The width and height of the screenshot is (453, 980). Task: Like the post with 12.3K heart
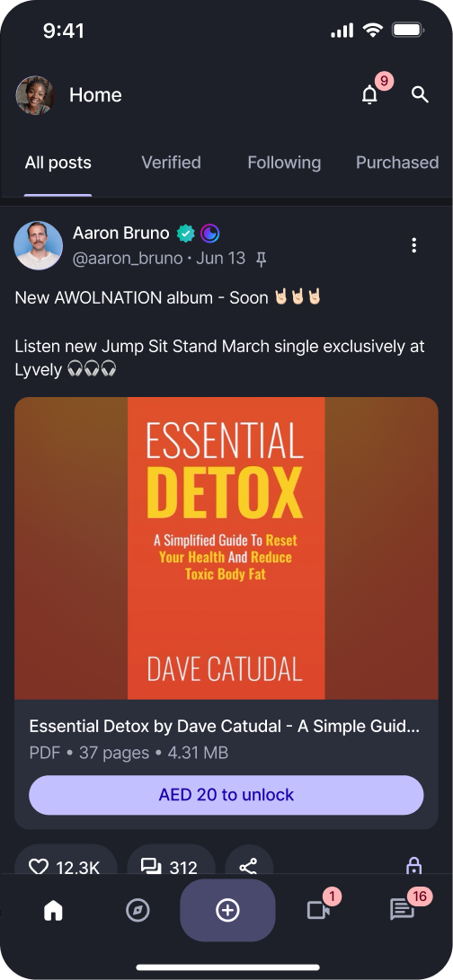[x=66, y=866]
